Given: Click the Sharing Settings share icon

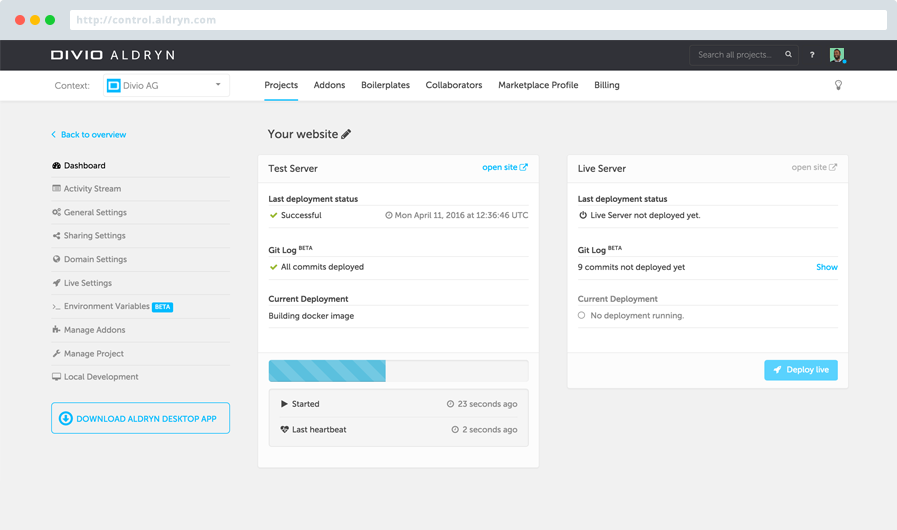Looking at the screenshot, I should click(56, 235).
